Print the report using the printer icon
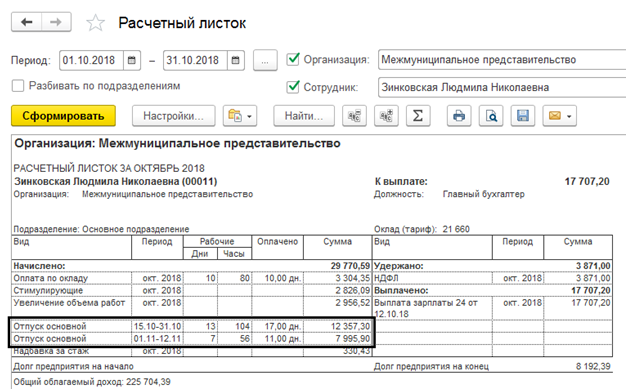Screen dimensions: 628x391 459,116
